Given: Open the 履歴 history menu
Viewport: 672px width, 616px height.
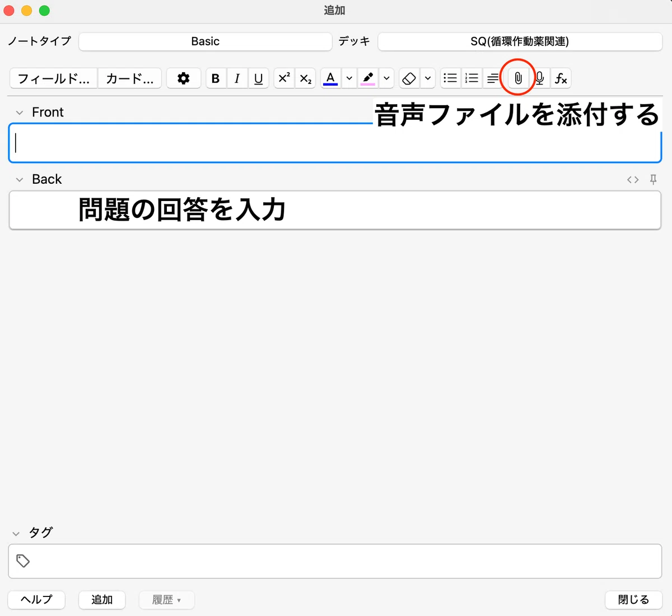Looking at the screenshot, I should (166, 600).
